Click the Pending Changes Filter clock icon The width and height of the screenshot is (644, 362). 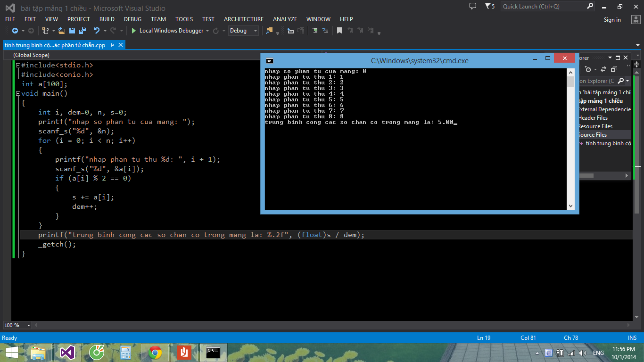click(x=588, y=69)
